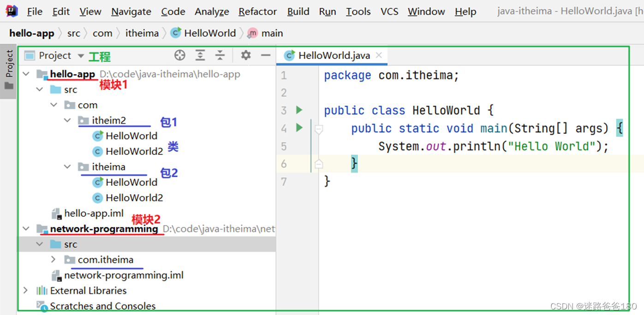
Task: Collapse src folder under hello-app
Action: [40, 89]
